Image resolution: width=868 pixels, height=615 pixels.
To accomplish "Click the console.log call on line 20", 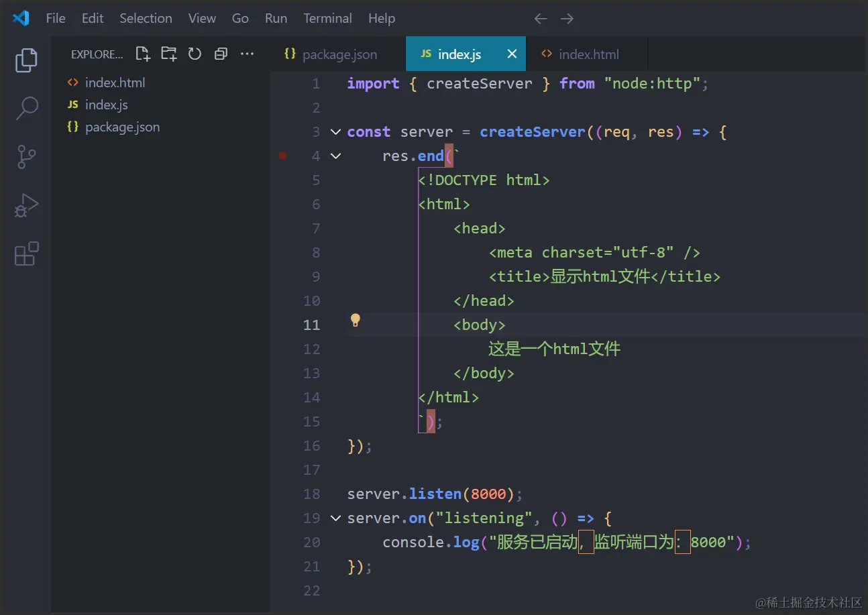I will pos(567,542).
